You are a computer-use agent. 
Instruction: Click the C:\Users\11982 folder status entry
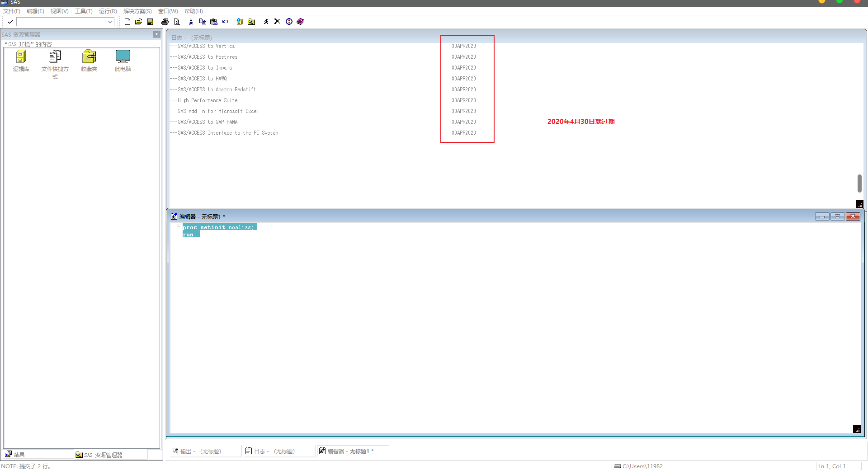coord(638,466)
